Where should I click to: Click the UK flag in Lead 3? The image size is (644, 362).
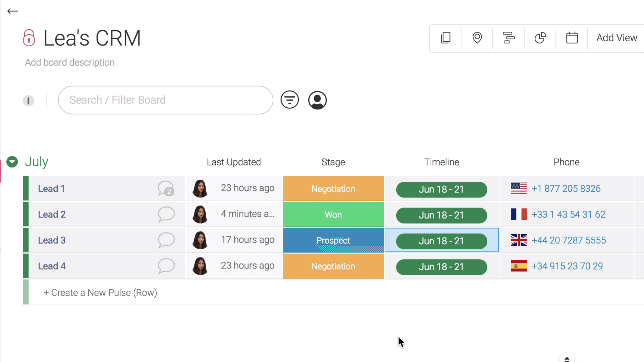(519, 240)
